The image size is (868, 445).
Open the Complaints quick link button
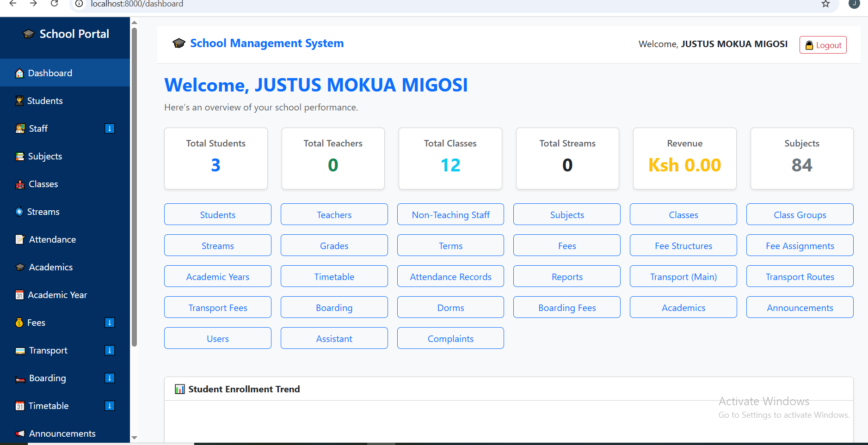click(450, 338)
